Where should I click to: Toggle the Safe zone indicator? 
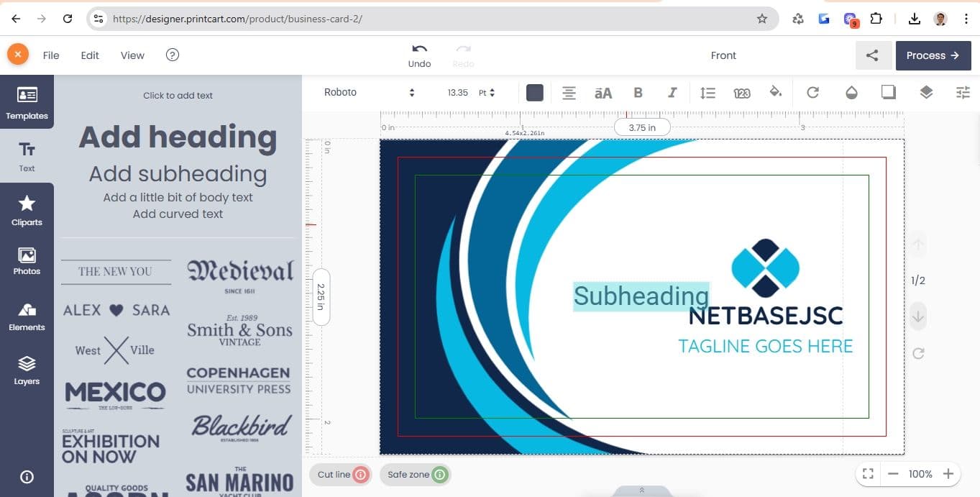tap(416, 475)
